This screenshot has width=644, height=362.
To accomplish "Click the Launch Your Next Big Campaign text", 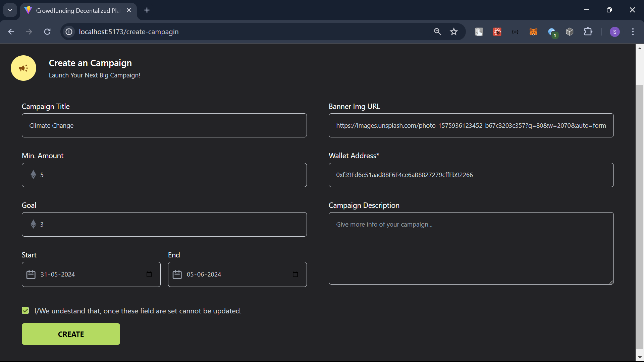I will (x=95, y=75).
